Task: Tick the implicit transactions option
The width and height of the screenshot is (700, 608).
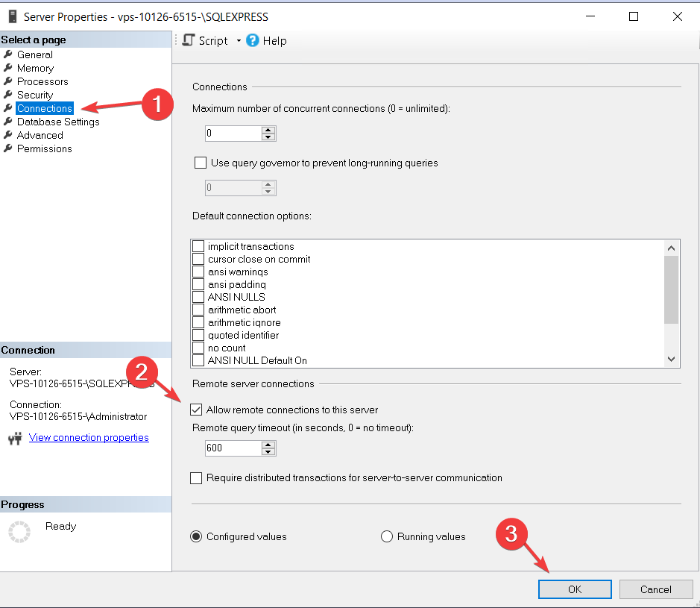Action: [198, 246]
